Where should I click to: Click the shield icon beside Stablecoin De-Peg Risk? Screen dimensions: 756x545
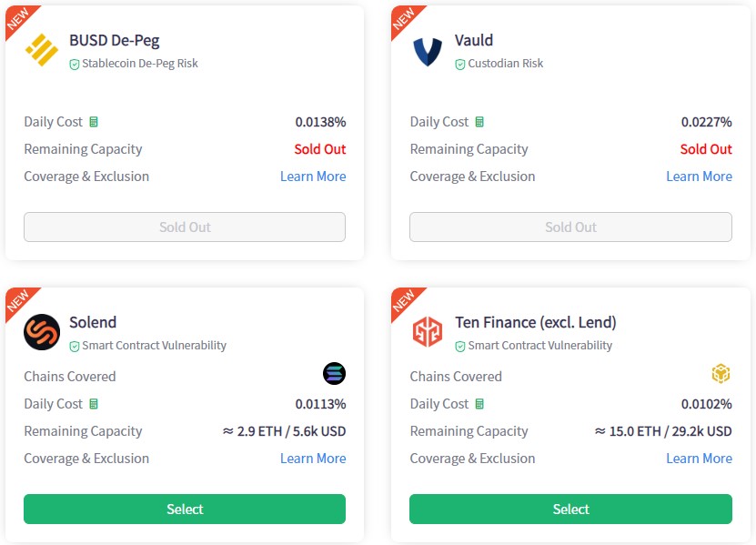tap(75, 65)
